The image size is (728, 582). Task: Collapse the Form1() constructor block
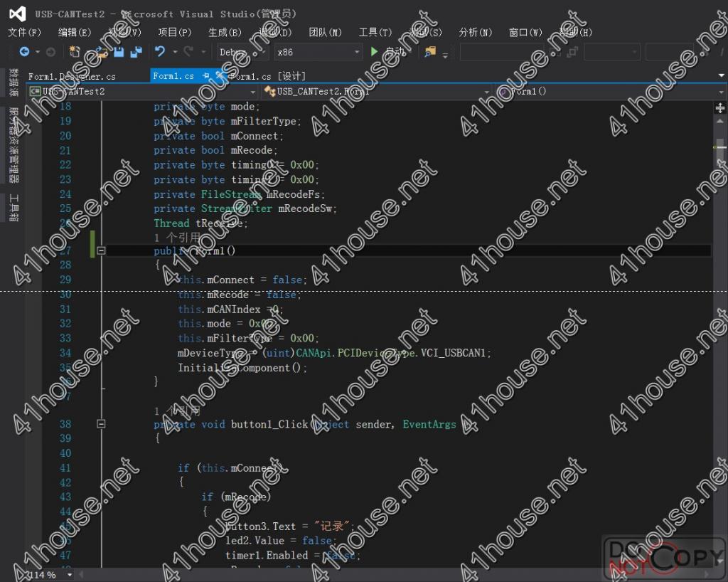pos(101,251)
